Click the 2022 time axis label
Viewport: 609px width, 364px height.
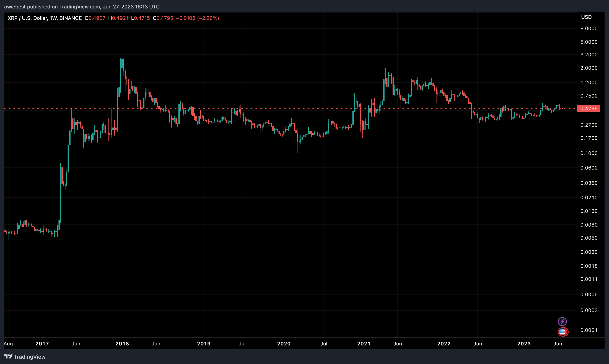pyautogui.click(x=444, y=344)
